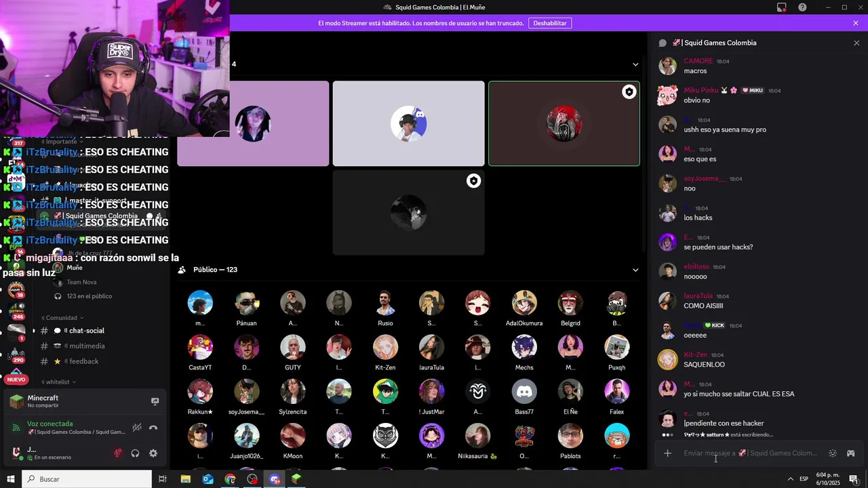The height and width of the screenshot is (488, 868).
Task: Disable Streamer mode with Deshabilitar button
Action: (x=550, y=23)
